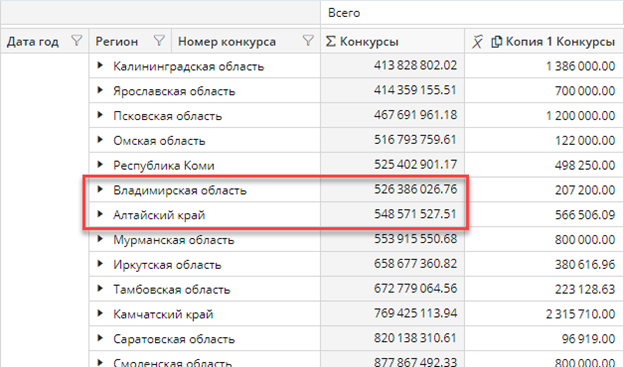624x367 pixels.
Task: Expand Алтайский край row
Action: pyautogui.click(x=100, y=214)
